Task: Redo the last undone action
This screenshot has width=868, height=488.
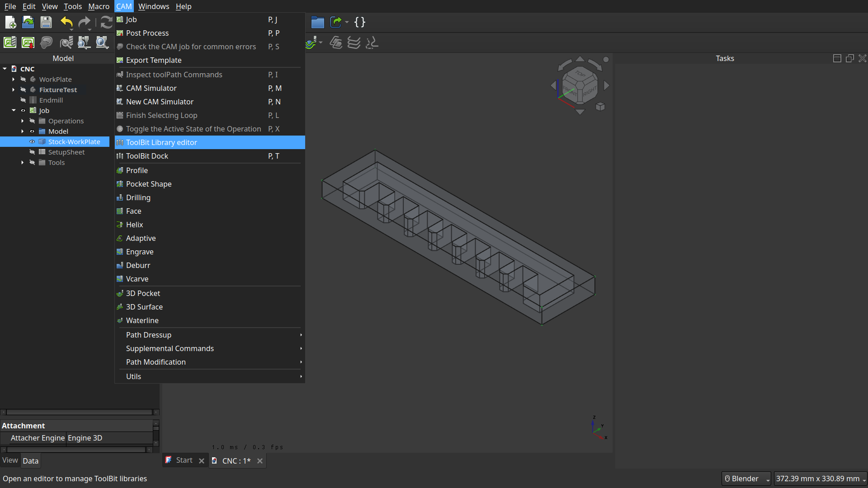Action: (x=85, y=22)
